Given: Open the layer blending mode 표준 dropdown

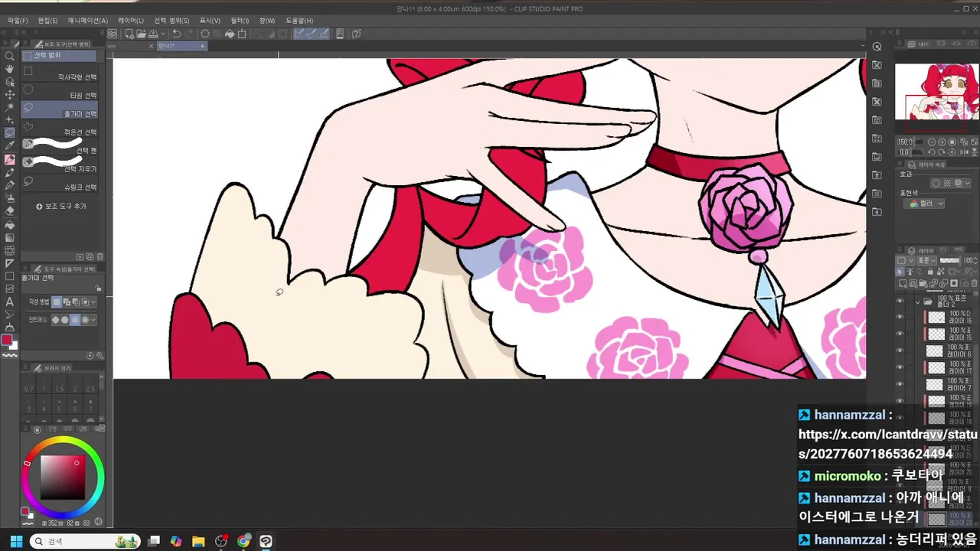Looking at the screenshot, I should 926,261.
